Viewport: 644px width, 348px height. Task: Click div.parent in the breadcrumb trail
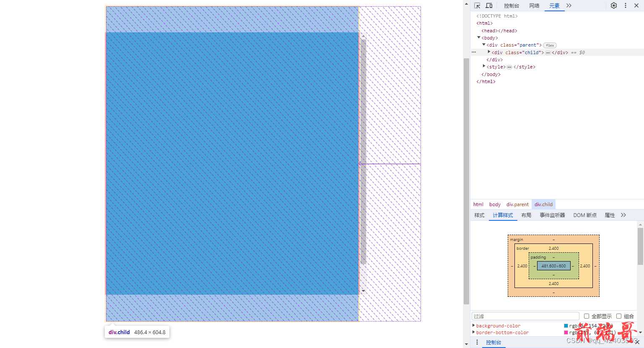pyautogui.click(x=517, y=204)
